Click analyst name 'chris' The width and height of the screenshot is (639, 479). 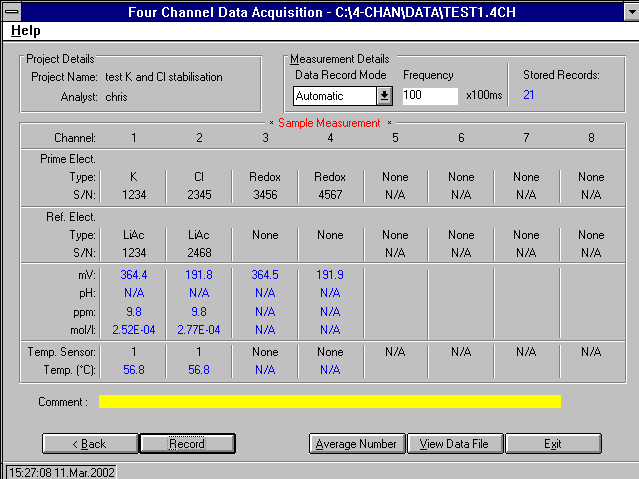(116, 97)
